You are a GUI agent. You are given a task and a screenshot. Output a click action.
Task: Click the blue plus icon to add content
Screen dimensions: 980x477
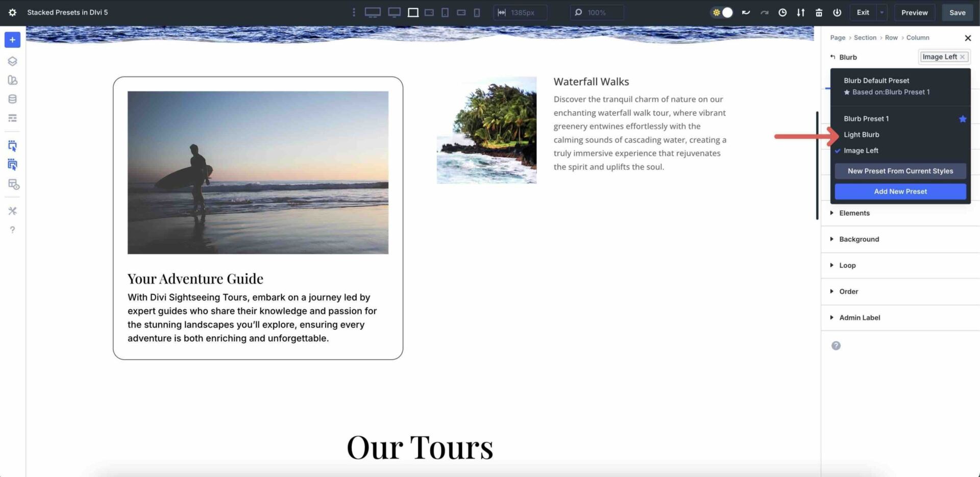[12, 40]
